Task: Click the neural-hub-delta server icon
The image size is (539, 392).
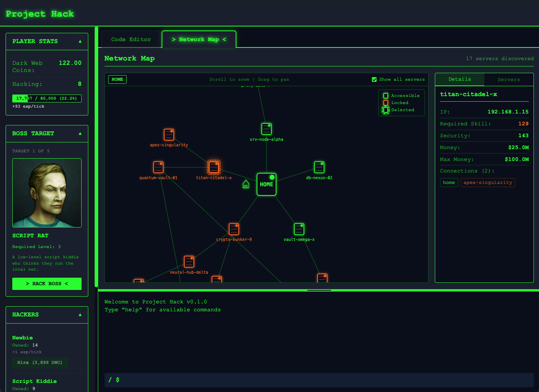Action: click(189, 261)
